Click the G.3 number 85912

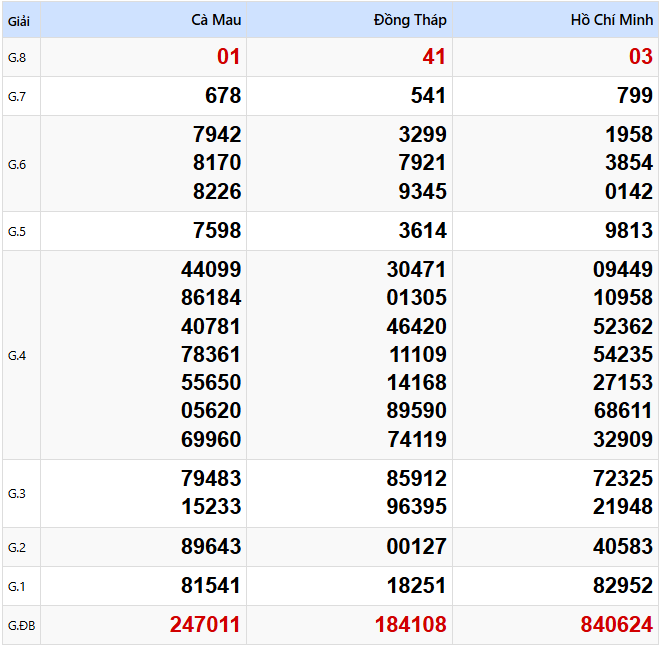416,478
